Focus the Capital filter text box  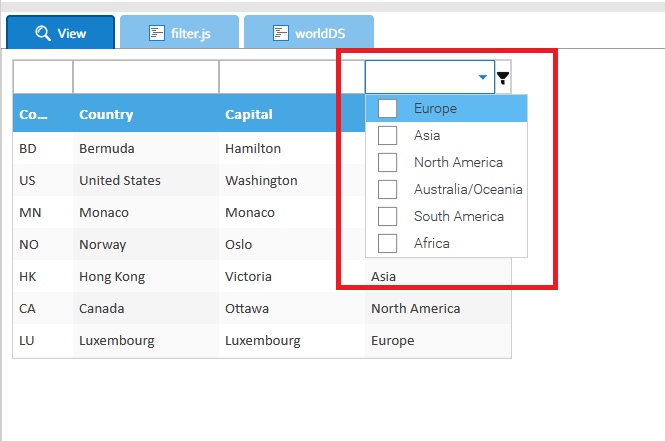pyautogui.click(x=290, y=77)
